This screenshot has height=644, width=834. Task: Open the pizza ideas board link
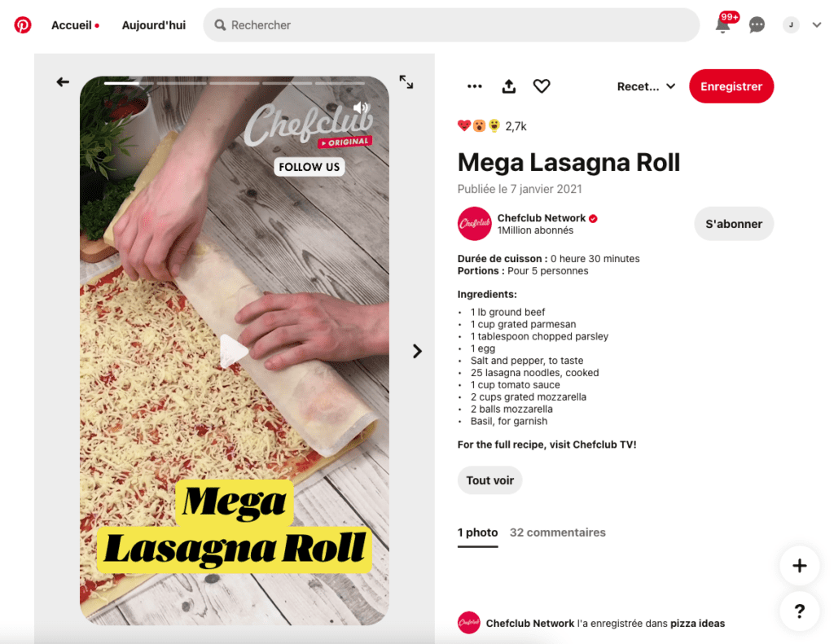(x=697, y=624)
